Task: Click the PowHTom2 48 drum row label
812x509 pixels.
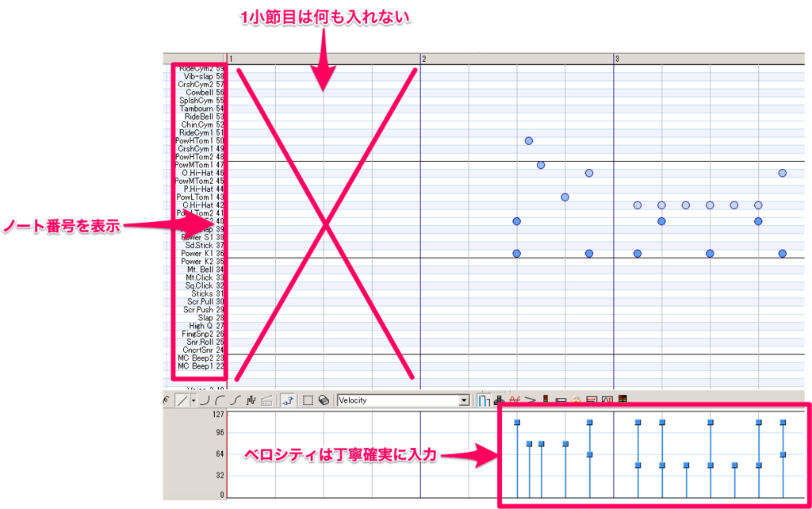Action: point(200,157)
